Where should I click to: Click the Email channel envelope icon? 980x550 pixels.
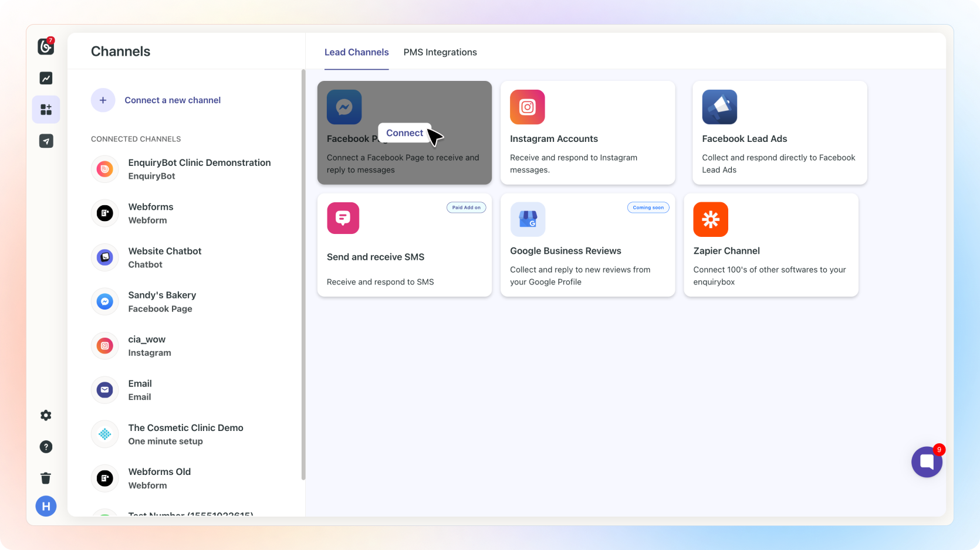105,390
